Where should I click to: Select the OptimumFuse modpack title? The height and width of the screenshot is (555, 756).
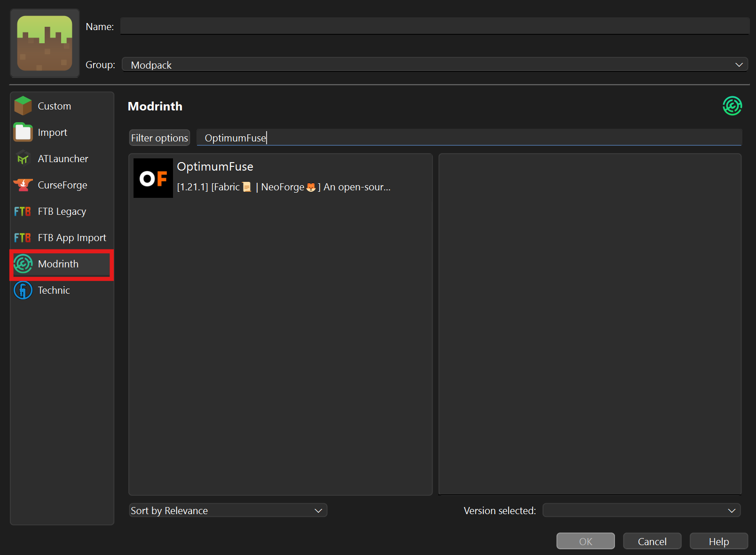click(x=215, y=166)
